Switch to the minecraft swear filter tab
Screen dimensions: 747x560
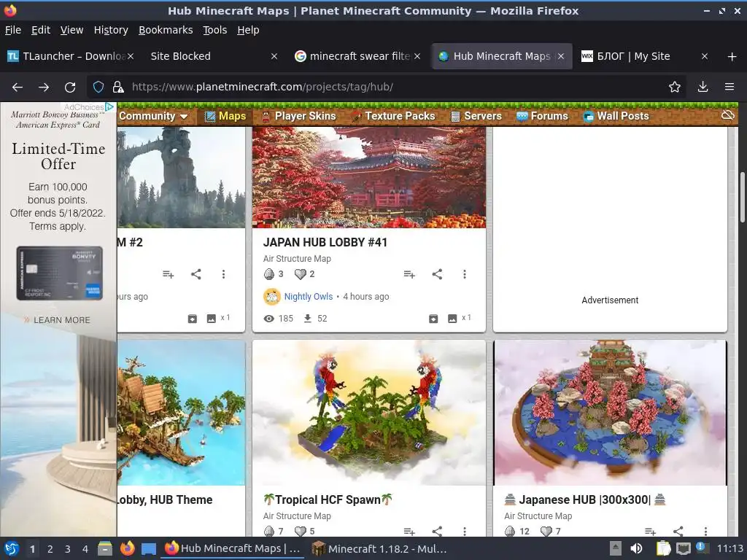click(x=357, y=56)
